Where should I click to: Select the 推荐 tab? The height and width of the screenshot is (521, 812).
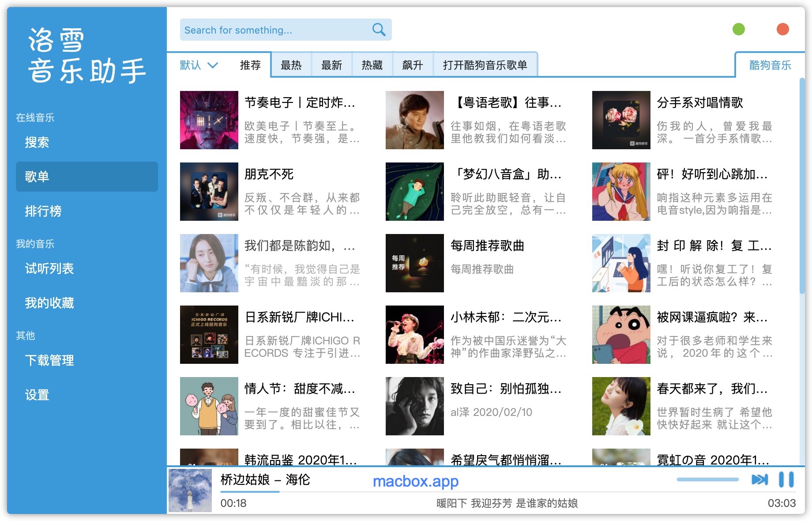click(x=250, y=65)
